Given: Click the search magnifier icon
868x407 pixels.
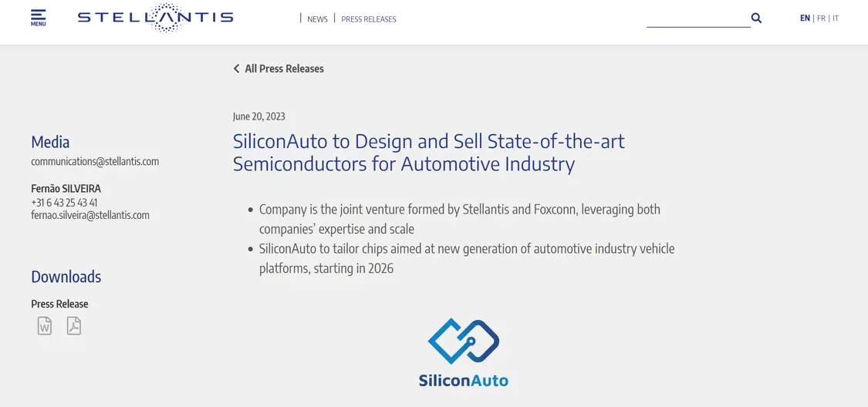Looking at the screenshot, I should [x=756, y=18].
